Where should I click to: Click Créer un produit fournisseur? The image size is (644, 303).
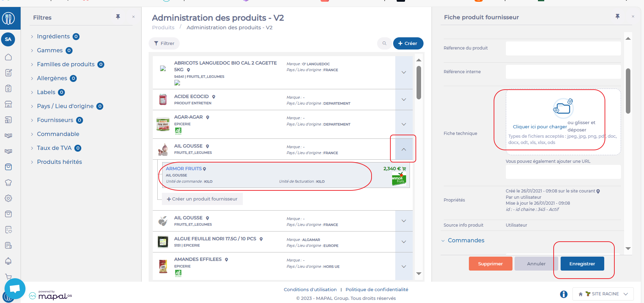pyautogui.click(x=202, y=199)
